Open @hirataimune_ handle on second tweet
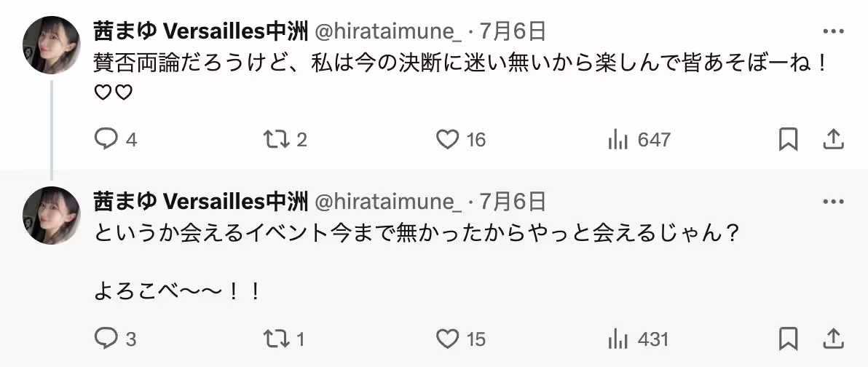The width and height of the screenshot is (868, 367). [x=387, y=202]
